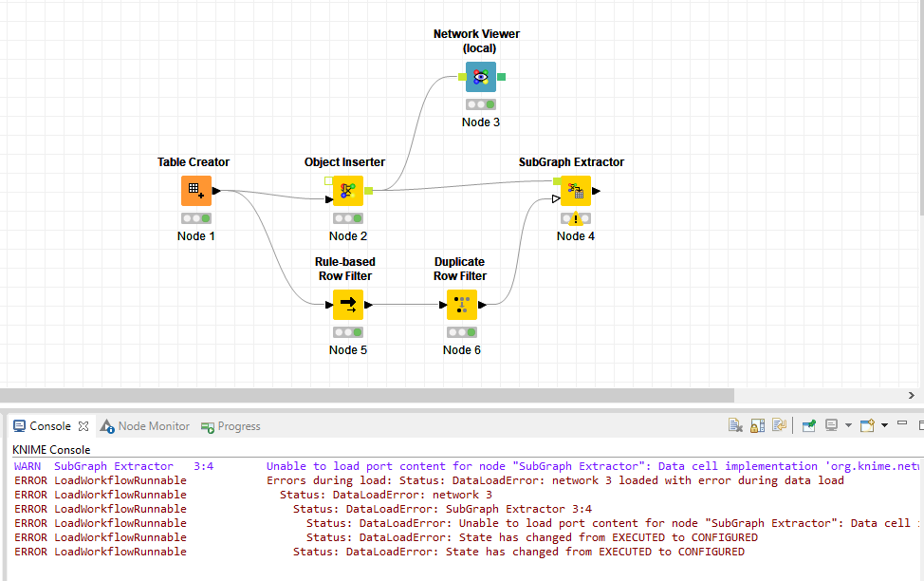The image size is (924, 581).
Task: Click the SubGraph Extractor table input port
Action: (556, 199)
